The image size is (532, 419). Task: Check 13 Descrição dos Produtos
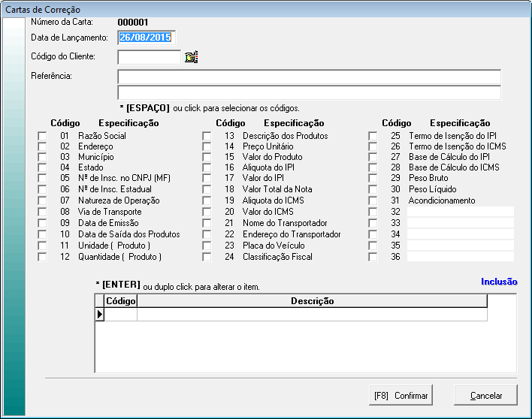coord(207,136)
